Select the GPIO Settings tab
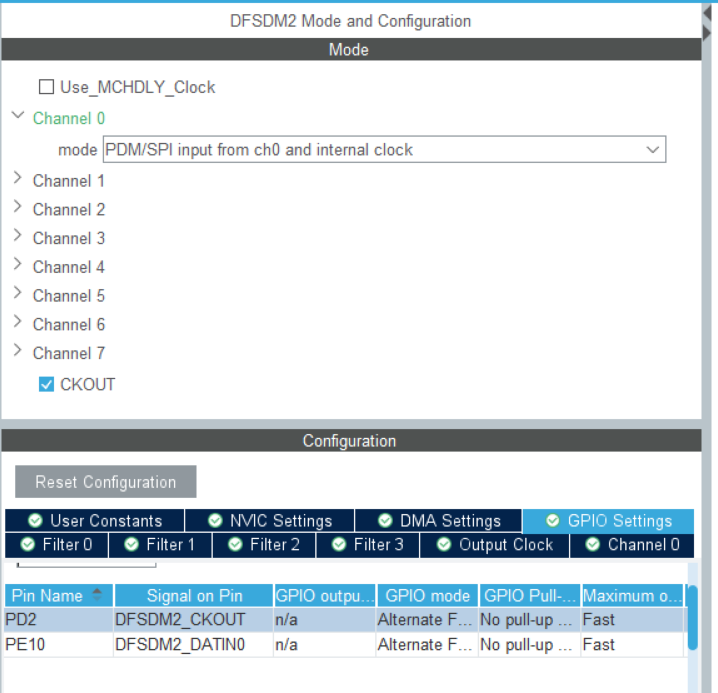718x693 pixels. pyautogui.click(x=608, y=521)
